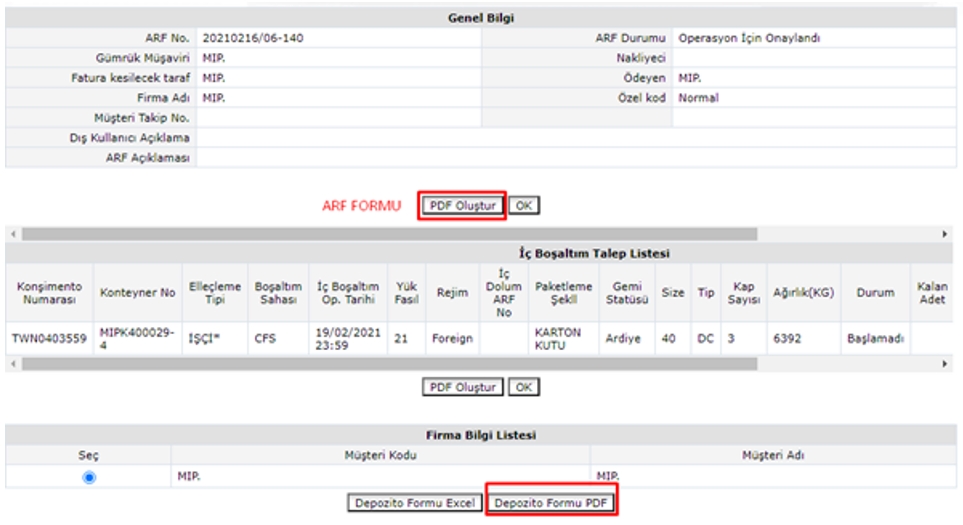
Task: Click left arrow of scrollbar below table
Action: (x=12, y=364)
